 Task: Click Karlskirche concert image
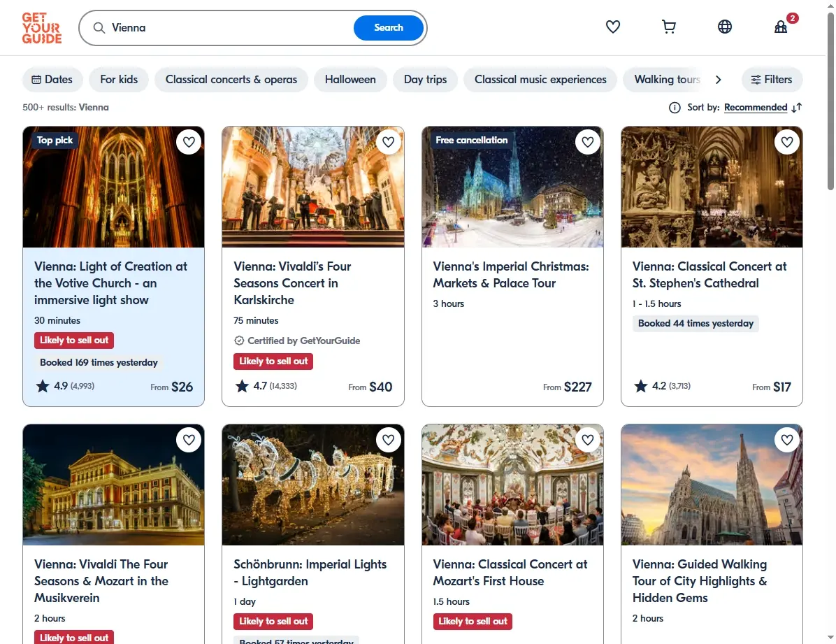(x=313, y=187)
